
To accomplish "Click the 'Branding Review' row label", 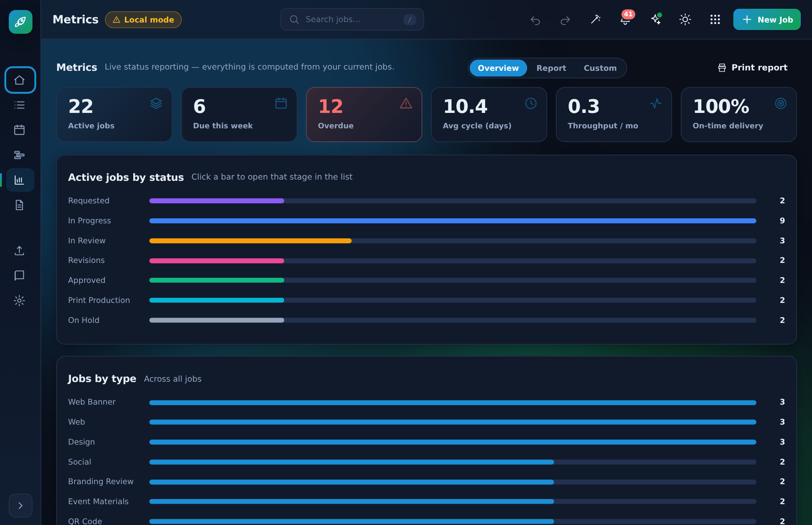I will click(x=101, y=481).
